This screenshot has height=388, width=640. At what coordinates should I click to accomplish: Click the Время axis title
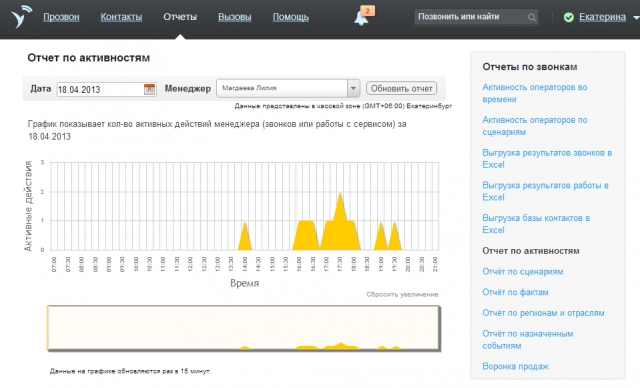[244, 283]
